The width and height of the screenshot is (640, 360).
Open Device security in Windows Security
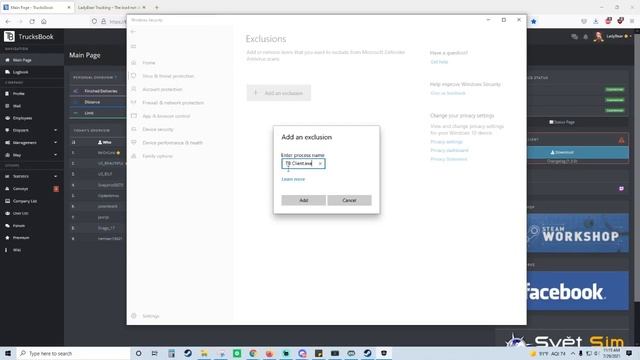click(158, 129)
